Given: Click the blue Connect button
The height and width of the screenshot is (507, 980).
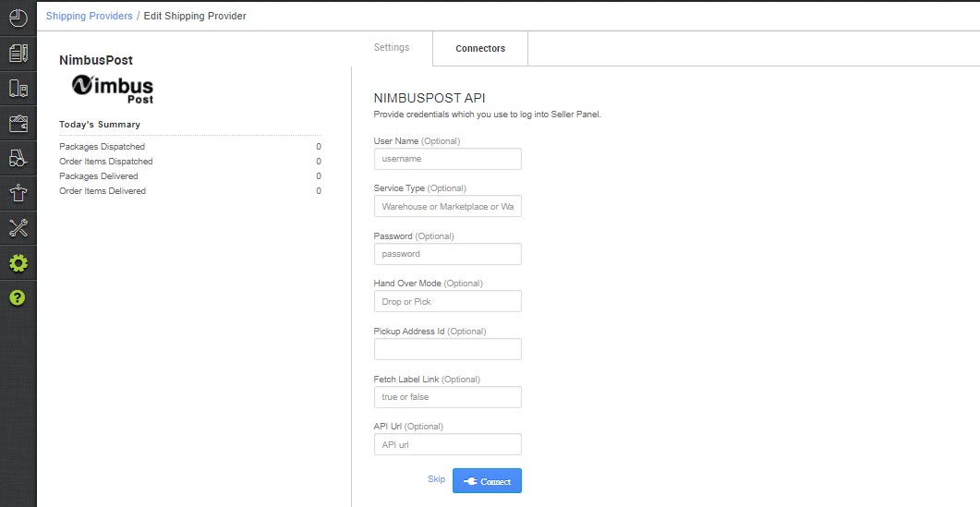Looking at the screenshot, I should tap(487, 481).
